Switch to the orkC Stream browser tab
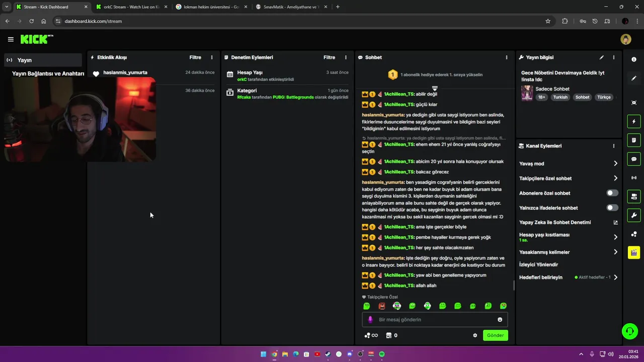Screen dimensions: 644x362 click(x=131, y=7)
